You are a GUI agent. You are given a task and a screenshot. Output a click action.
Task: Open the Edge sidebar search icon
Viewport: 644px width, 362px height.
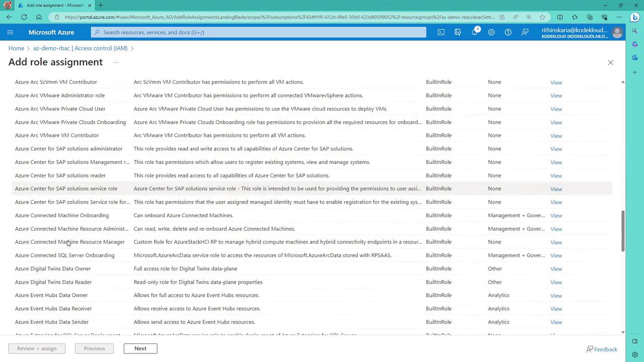click(635, 31)
